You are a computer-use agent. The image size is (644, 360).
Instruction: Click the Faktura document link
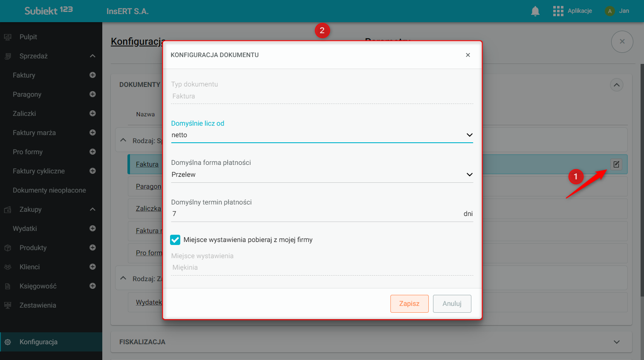coord(147,164)
